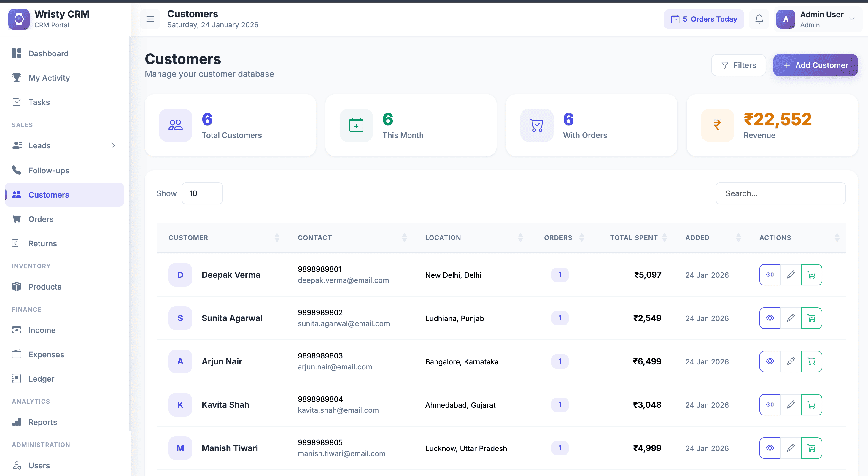The height and width of the screenshot is (476, 868).
Task: View Deepak Verma details via eye icon
Action: [770, 275]
